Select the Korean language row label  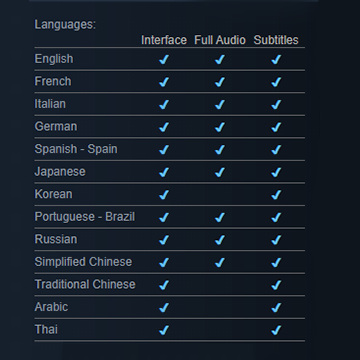coord(53,194)
